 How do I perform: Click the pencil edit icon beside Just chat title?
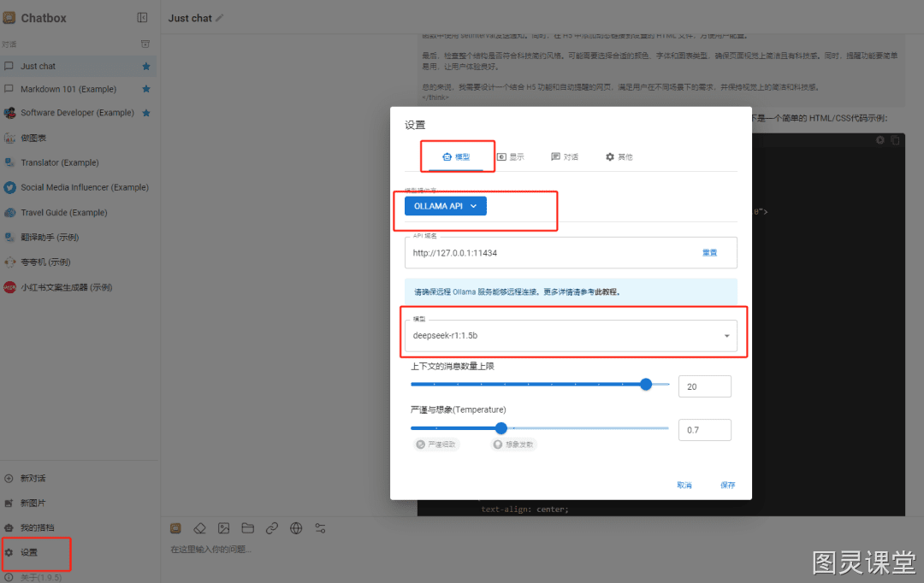click(220, 18)
